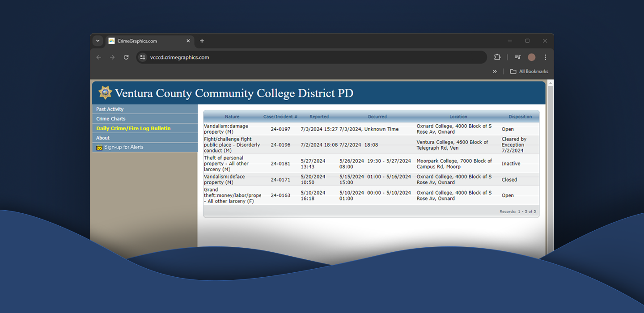
Task: Sort by the Reported column header
Action: coord(319,117)
